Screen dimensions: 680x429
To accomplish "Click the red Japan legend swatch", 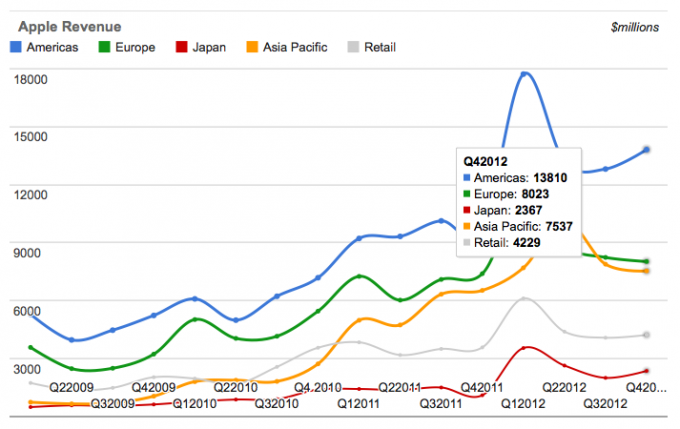I will point(181,47).
